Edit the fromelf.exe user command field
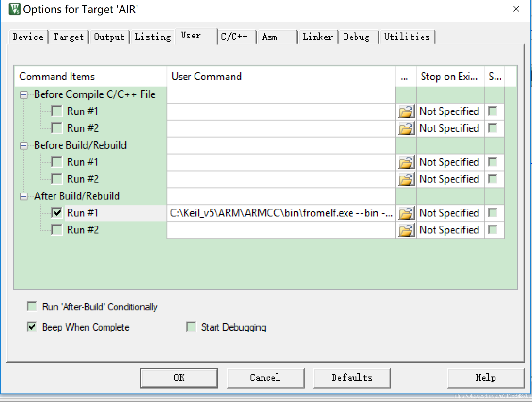 [281, 213]
